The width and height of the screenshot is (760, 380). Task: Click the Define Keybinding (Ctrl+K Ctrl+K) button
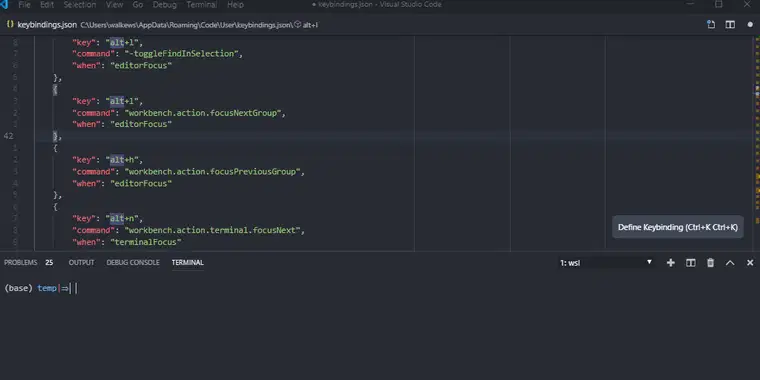coord(678,227)
